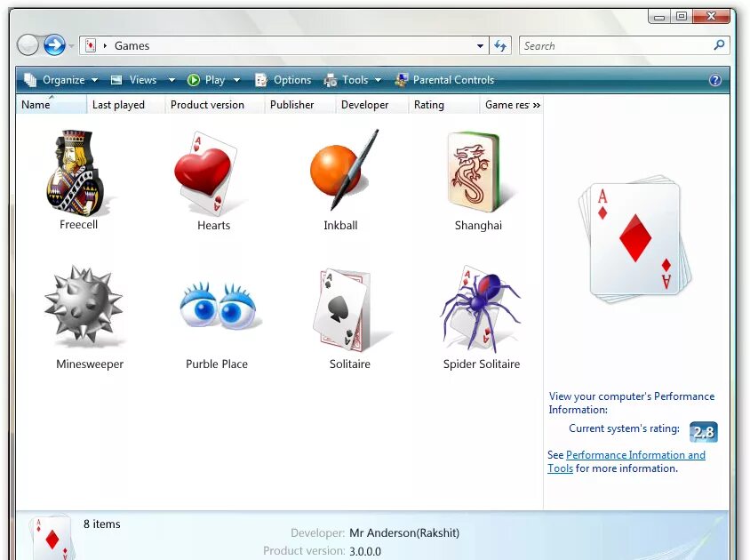Sort by the Game restrictions column
The height and width of the screenshot is (560, 750).
(506, 104)
